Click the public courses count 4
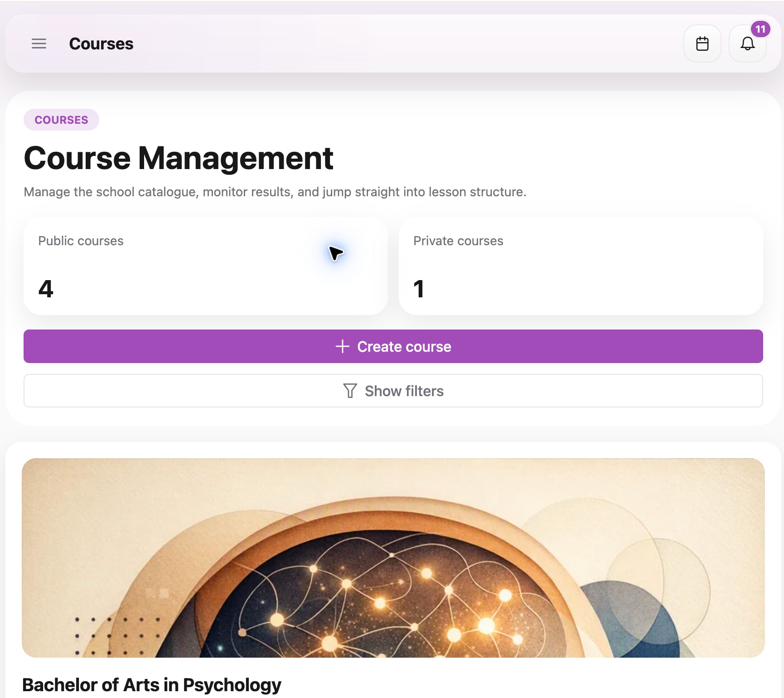This screenshot has height=698, width=784. [x=46, y=289]
